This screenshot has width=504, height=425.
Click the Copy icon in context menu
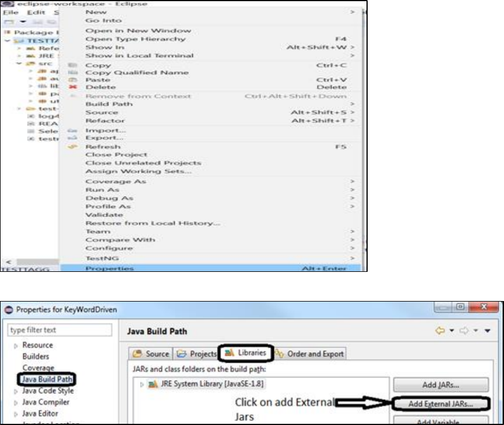[x=73, y=65]
